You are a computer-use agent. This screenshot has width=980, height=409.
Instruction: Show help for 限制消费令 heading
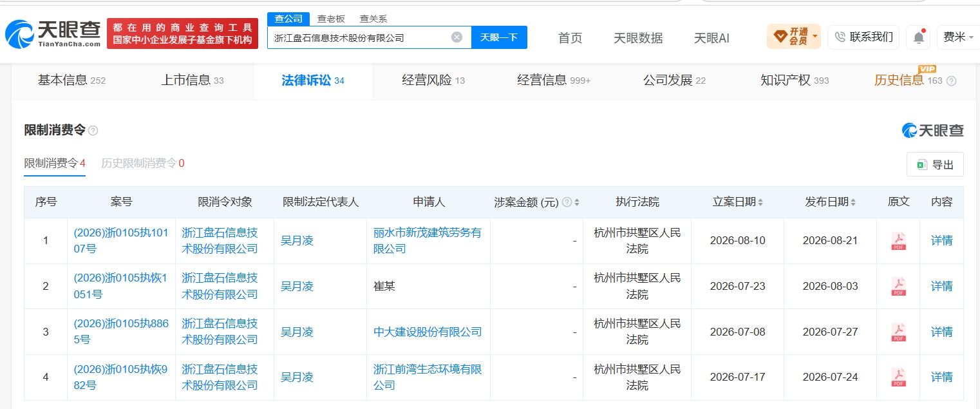click(x=93, y=131)
